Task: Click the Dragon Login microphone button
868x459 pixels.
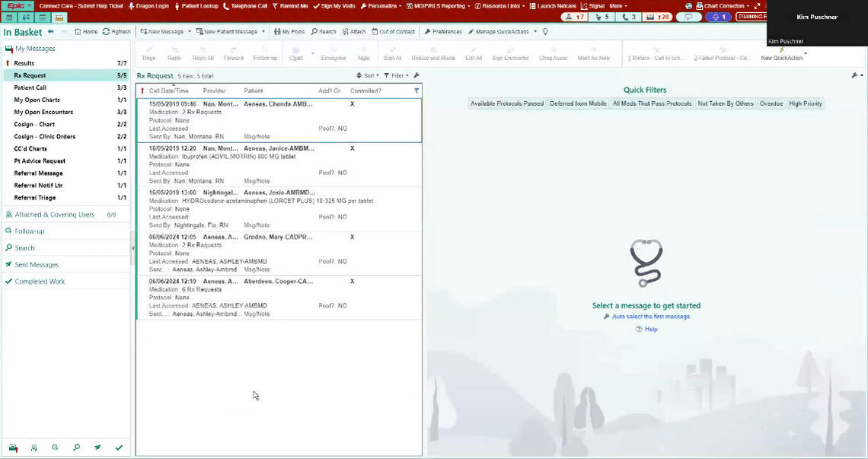Action: point(149,6)
